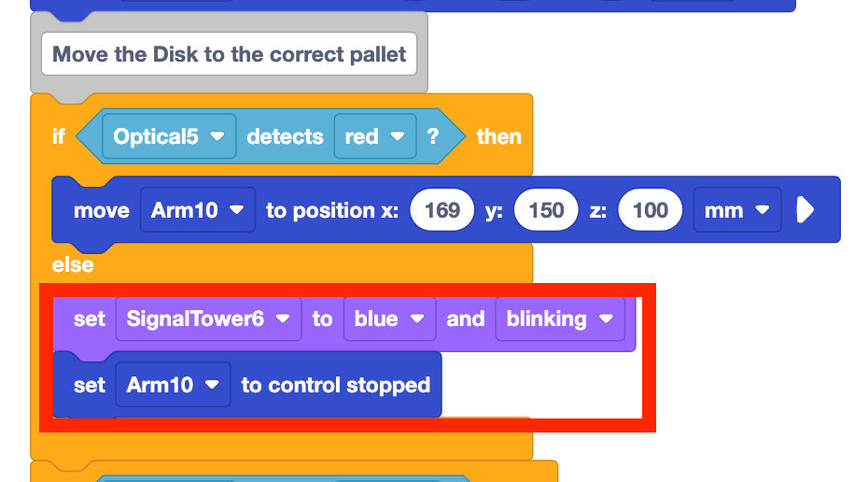Select the else label of the if block
This screenshot has width=868, height=482.
point(73,265)
